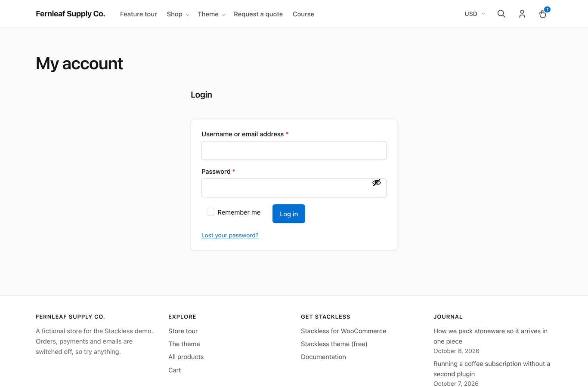Open the Cart footer link
The image size is (588, 387).
point(175,370)
